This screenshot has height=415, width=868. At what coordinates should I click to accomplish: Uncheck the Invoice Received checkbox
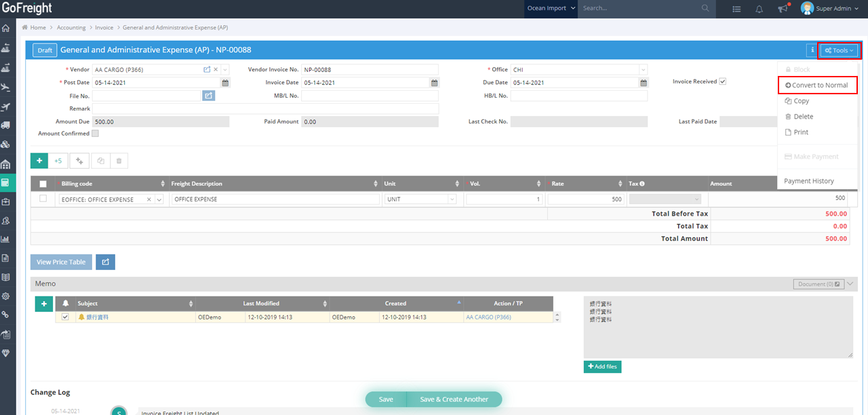[x=723, y=81]
